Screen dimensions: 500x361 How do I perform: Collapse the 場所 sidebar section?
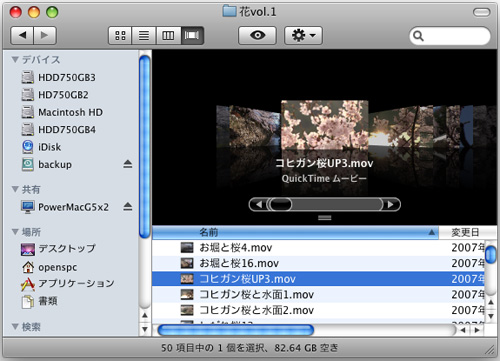click(x=15, y=232)
